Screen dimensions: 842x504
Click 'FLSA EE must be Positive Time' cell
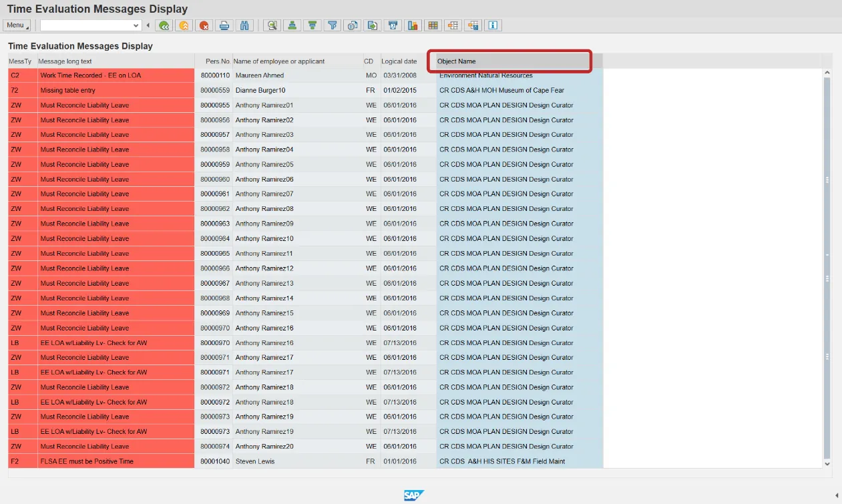pyautogui.click(x=116, y=461)
